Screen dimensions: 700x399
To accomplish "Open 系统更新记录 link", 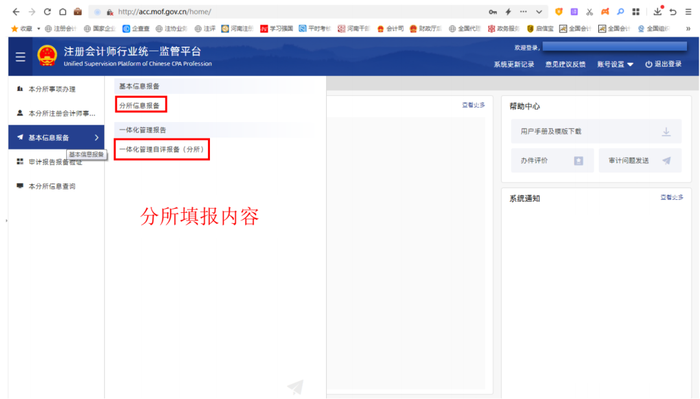I will (x=514, y=64).
